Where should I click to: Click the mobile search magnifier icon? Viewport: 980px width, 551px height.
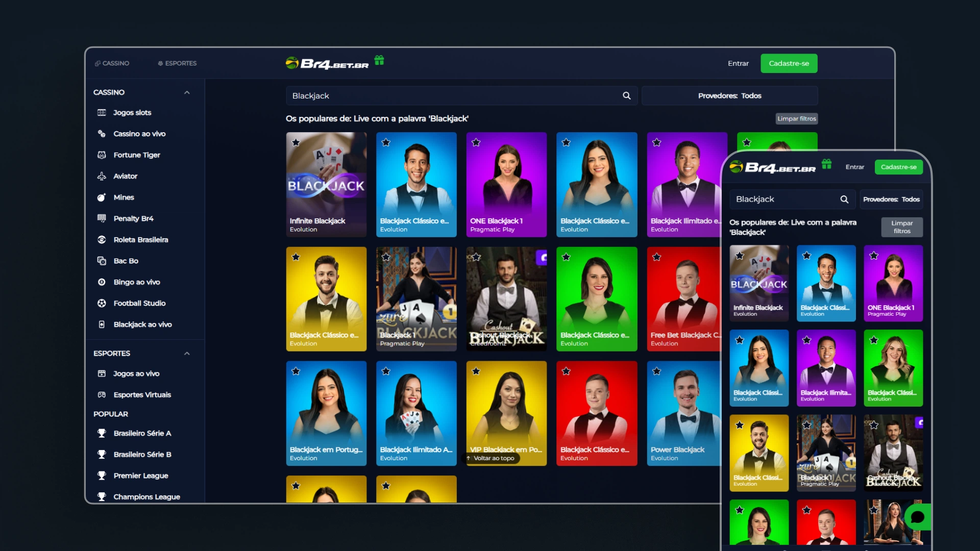[844, 199]
